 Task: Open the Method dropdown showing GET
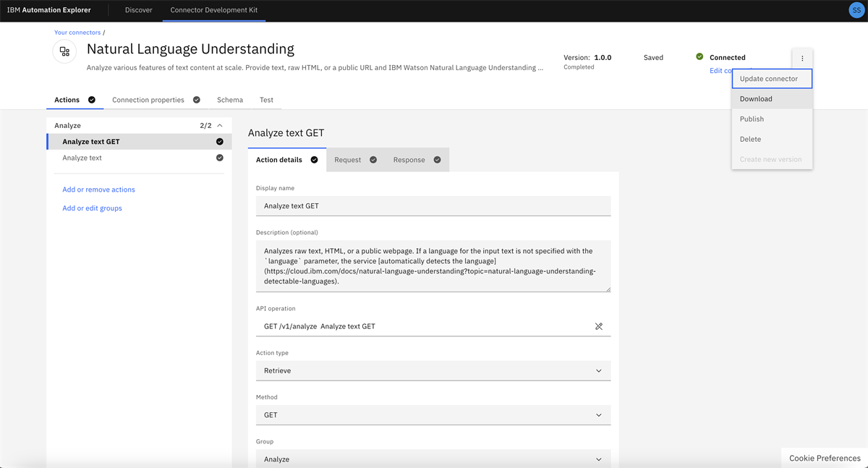[x=433, y=415]
